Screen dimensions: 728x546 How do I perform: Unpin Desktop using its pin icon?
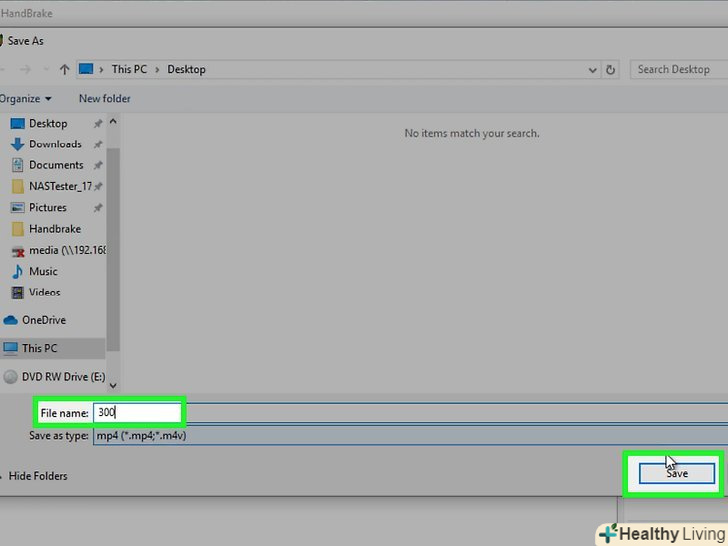[x=98, y=124]
